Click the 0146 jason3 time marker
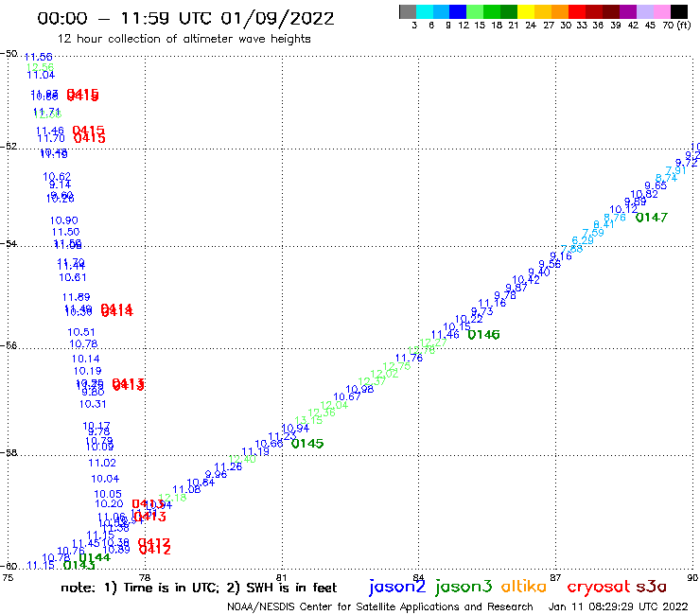The height and width of the screenshot is (615, 700). coord(483,335)
